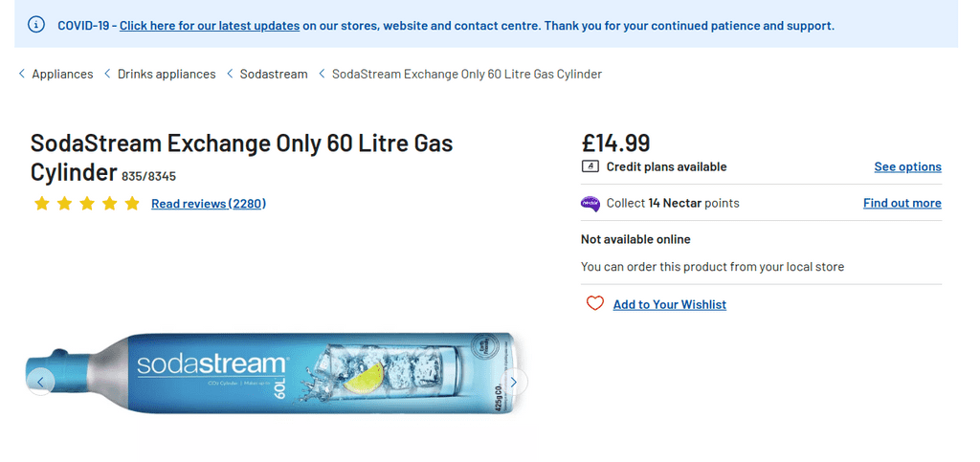Click the first yellow rating star

(41, 204)
